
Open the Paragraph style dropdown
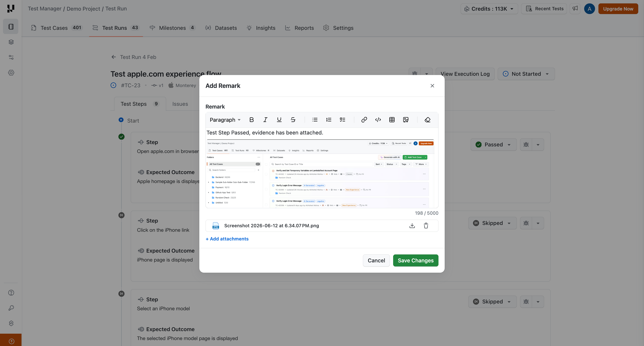pyautogui.click(x=225, y=120)
